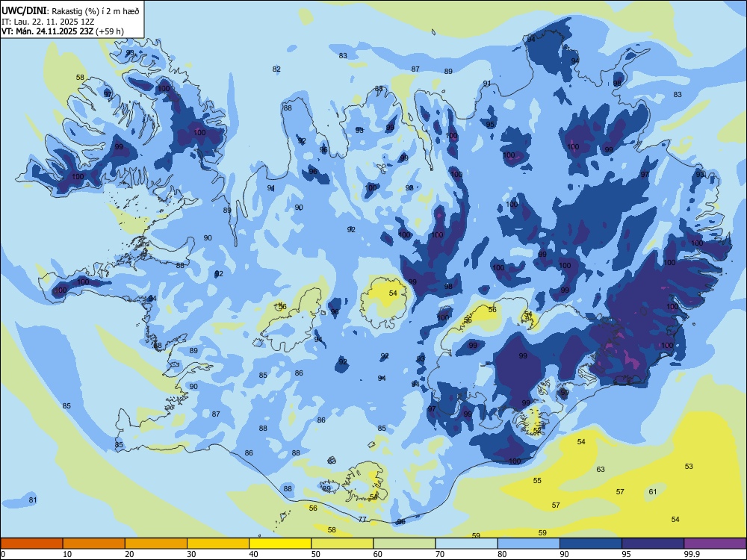Click the 50–60 pale yellow legend swatch
747x560 pixels.
pos(342,544)
